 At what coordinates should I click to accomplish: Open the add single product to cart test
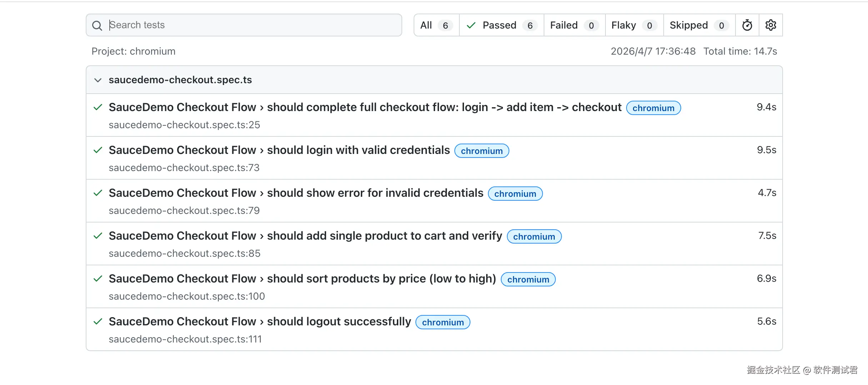click(x=305, y=236)
